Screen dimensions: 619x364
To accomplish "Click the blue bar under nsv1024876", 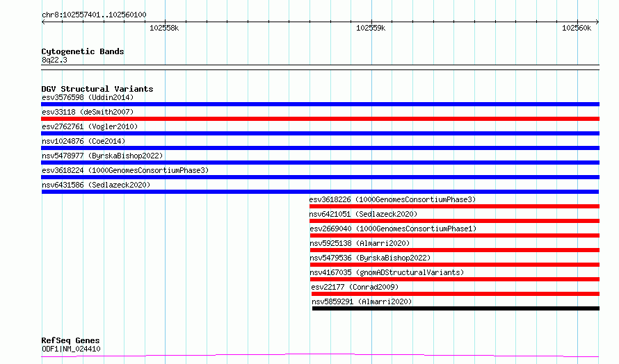I will 320,148.
